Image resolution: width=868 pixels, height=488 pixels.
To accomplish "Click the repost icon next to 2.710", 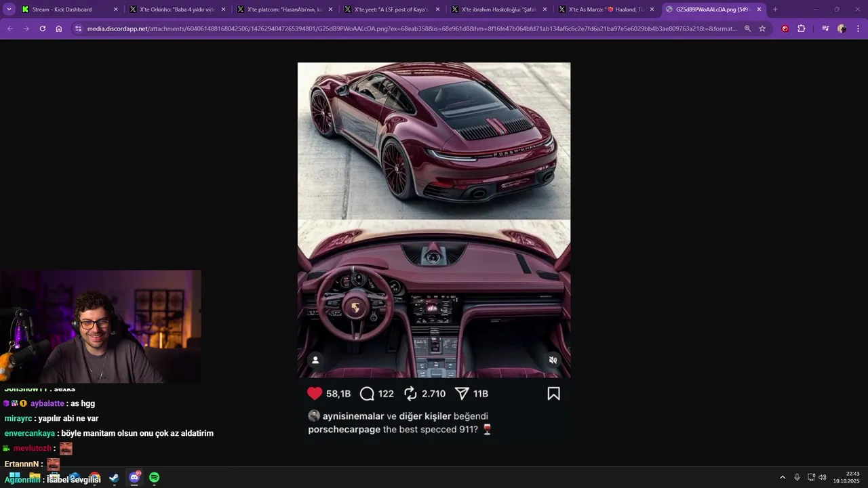I will (410, 393).
